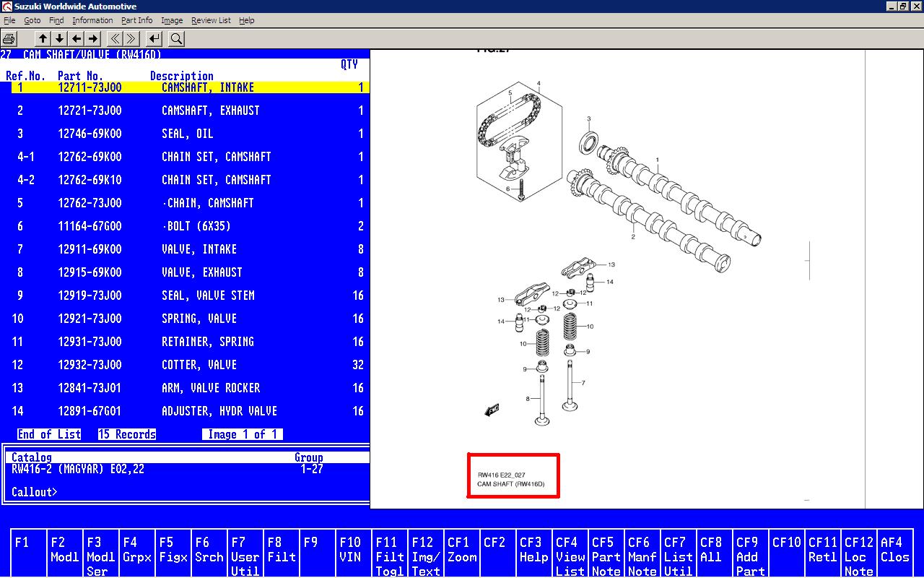The width and height of the screenshot is (924, 578).
Task: Open the Goto menu
Action: [x=32, y=20]
